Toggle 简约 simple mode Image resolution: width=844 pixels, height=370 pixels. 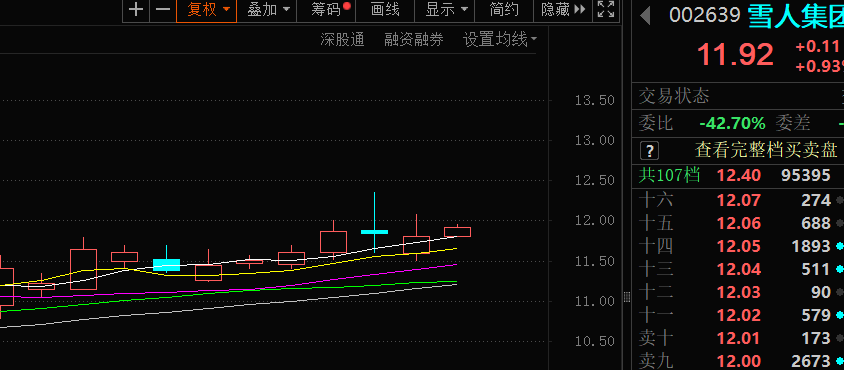504,10
